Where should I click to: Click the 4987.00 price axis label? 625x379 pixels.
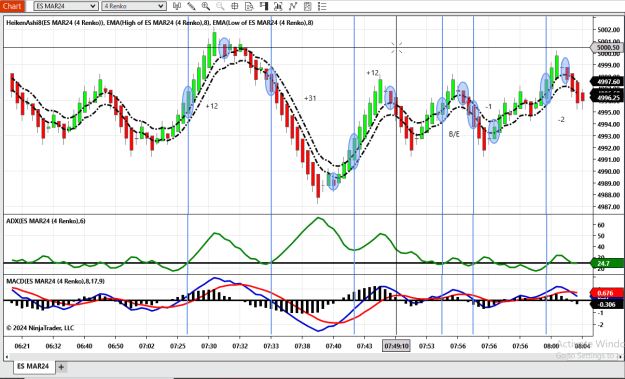[609, 207]
